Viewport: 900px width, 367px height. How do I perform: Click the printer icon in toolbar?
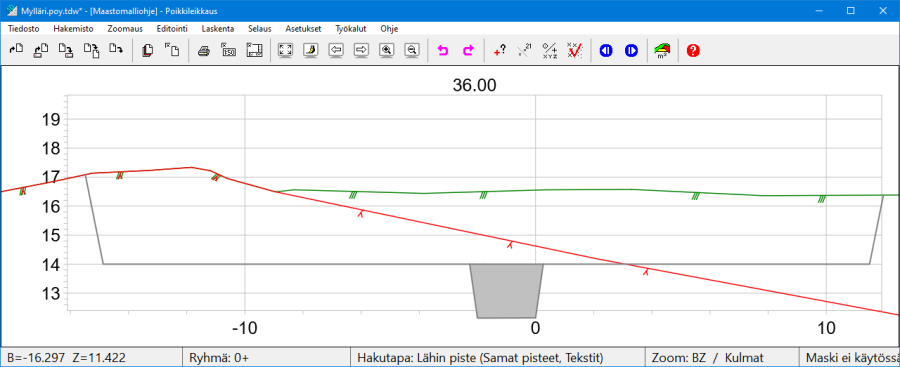pos(204,51)
